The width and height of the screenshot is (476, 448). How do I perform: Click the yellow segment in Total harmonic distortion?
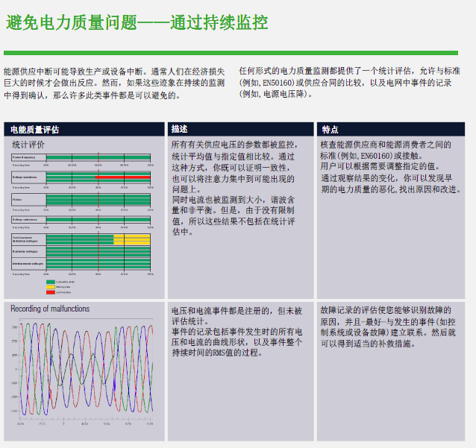(132, 239)
